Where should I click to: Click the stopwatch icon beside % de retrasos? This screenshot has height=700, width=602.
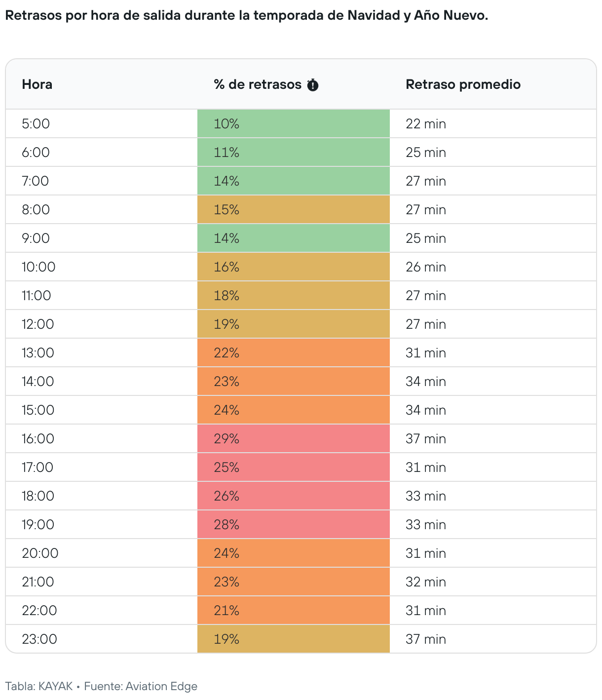(312, 85)
